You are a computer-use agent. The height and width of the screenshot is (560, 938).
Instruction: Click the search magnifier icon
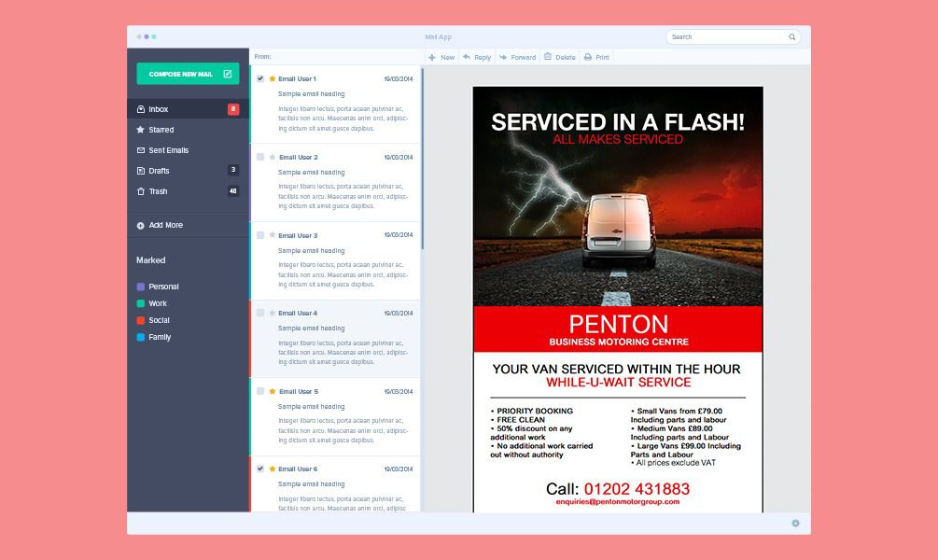coord(792,37)
